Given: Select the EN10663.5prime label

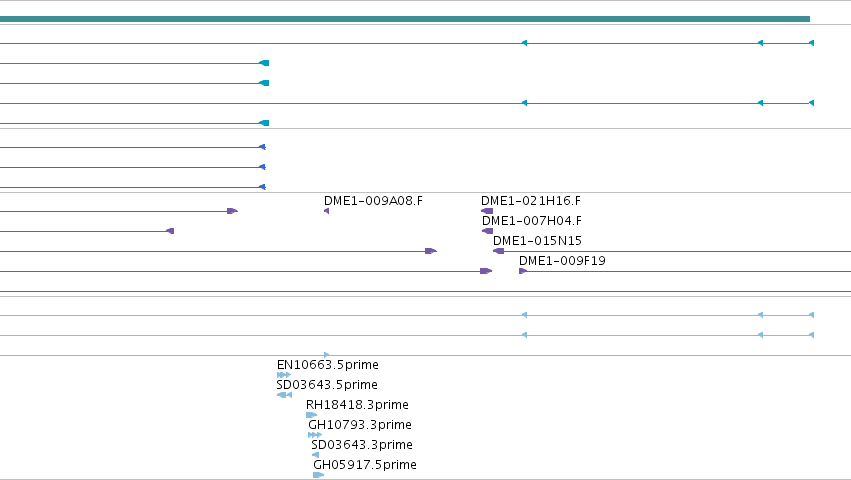Looking at the screenshot, I should coord(328,365).
